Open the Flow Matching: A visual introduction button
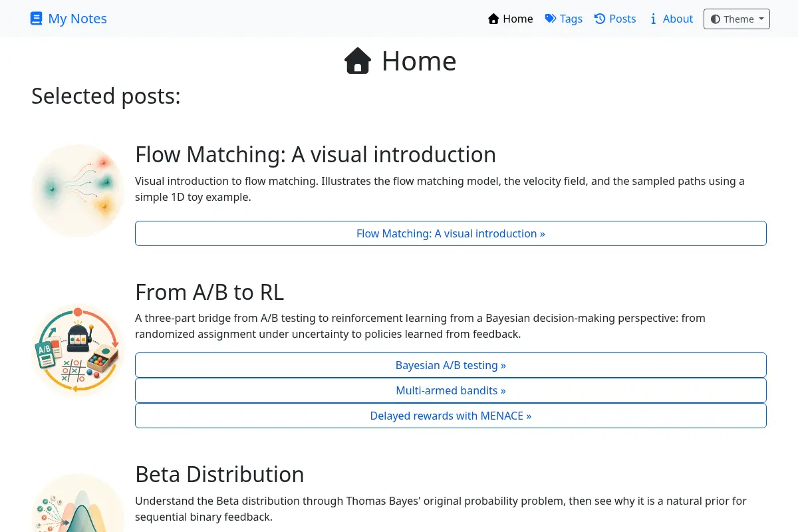Screen dimensions: 798x532 [x=451, y=233]
